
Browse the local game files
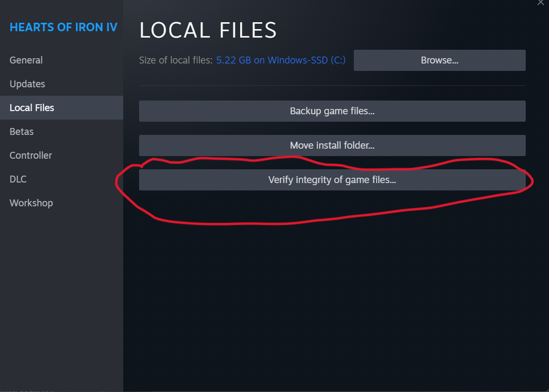[439, 60]
